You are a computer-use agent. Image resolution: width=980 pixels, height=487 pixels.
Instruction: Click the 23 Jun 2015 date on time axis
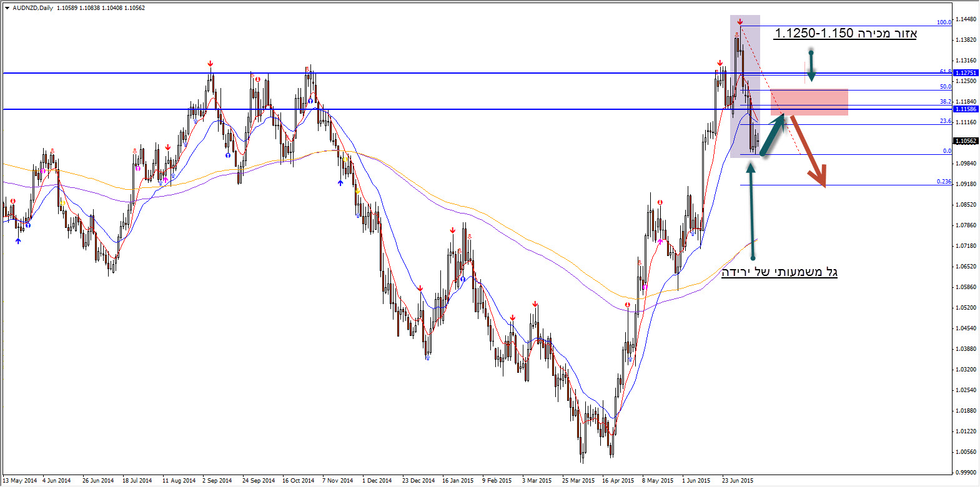click(x=737, y=481)
